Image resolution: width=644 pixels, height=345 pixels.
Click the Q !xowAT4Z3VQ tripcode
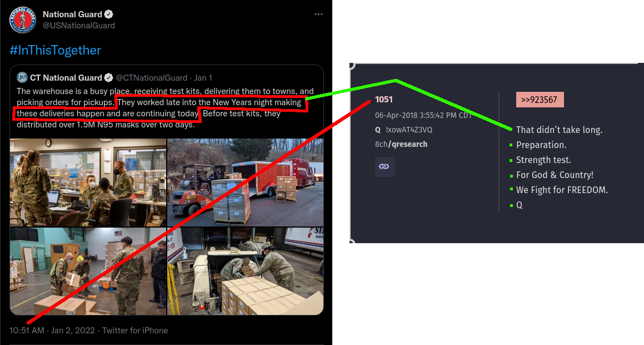coord(403,130)
